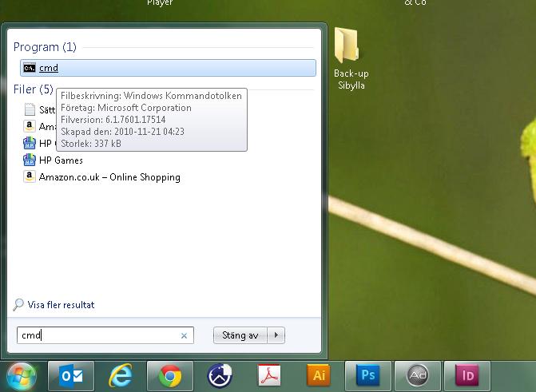Screen dimensions: 536x392
Task: Click the magnifier icon beside Visa fler resultat
Action: click(x=18, y=304)
